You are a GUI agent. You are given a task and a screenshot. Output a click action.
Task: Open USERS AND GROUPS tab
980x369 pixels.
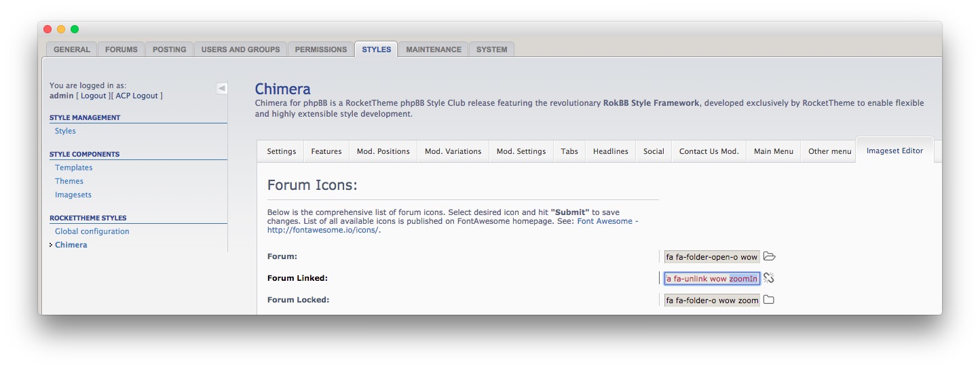tap(241, 50)
